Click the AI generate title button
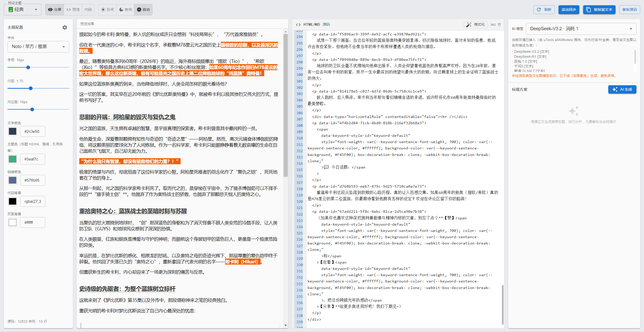Image resolution: width=644 pixels, height=332 pixels. pos(622,90)
